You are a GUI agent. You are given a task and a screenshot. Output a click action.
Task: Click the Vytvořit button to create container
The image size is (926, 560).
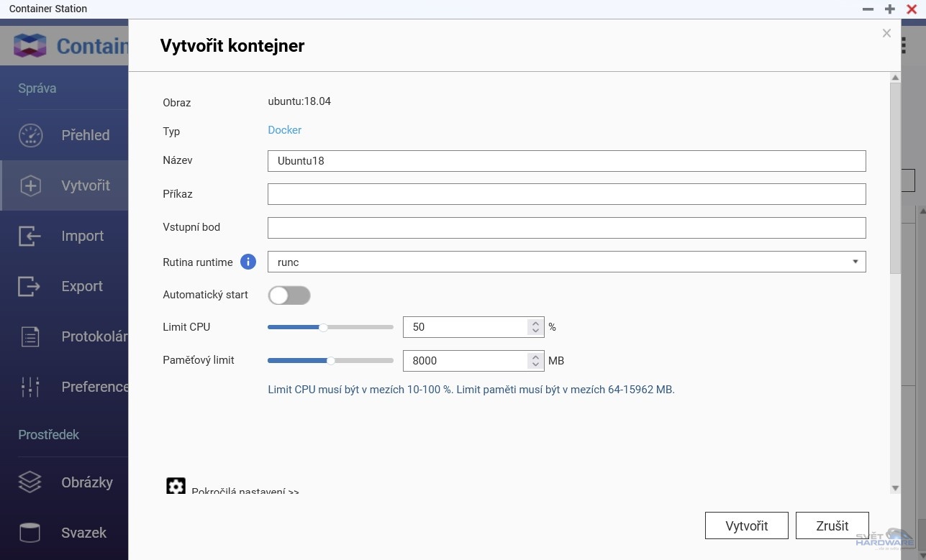[x=746, y=525]
